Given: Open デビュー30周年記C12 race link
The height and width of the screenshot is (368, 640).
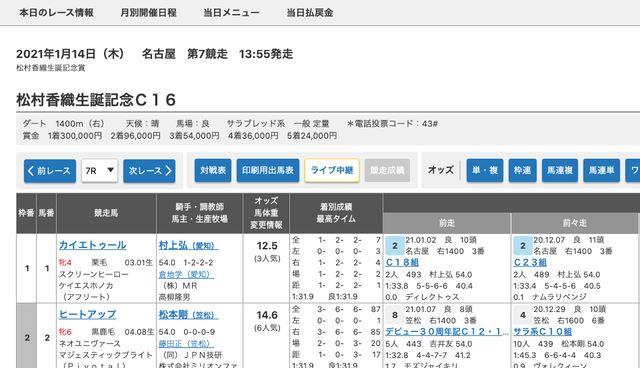Looking at the screenshot, I should coord(447,332).
